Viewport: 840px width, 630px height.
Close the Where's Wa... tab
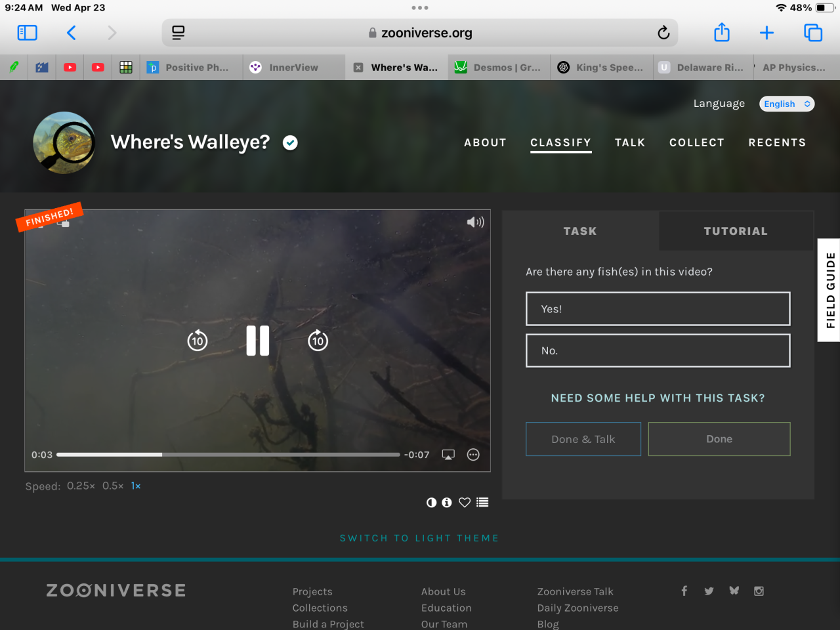[x=358, y=68]
